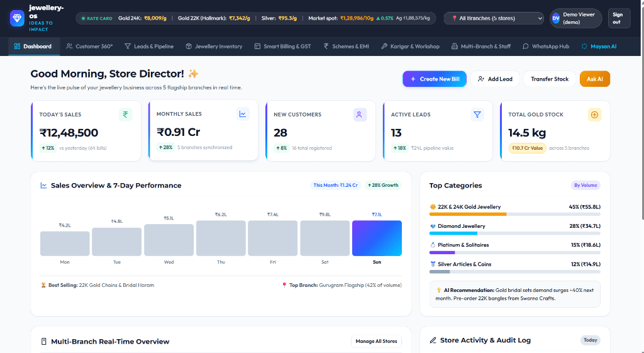
Task: Click the Manage All Stores button
Action: tap(376, 341)
